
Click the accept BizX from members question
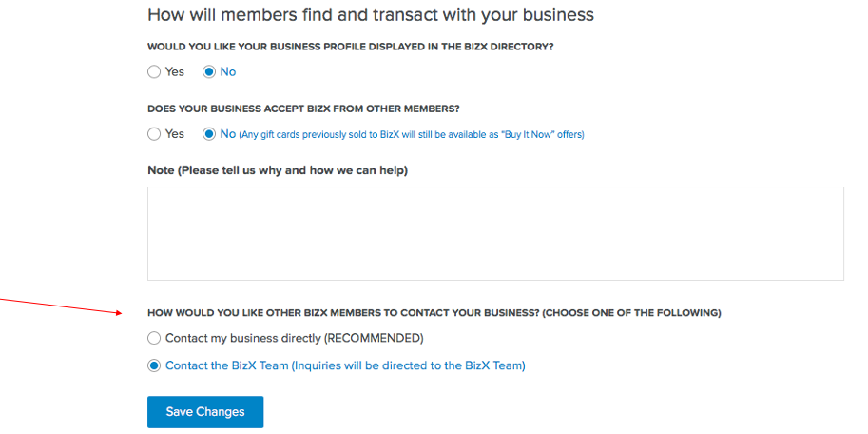pos(303,109)
